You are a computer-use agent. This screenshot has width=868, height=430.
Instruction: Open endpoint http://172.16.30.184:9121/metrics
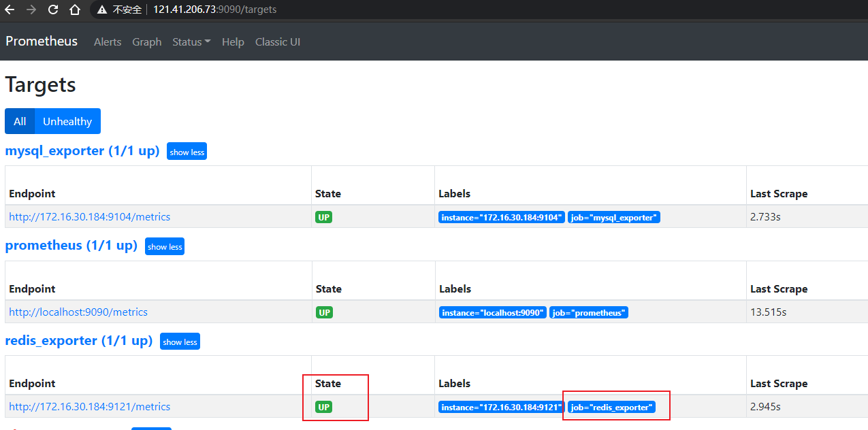90,407
